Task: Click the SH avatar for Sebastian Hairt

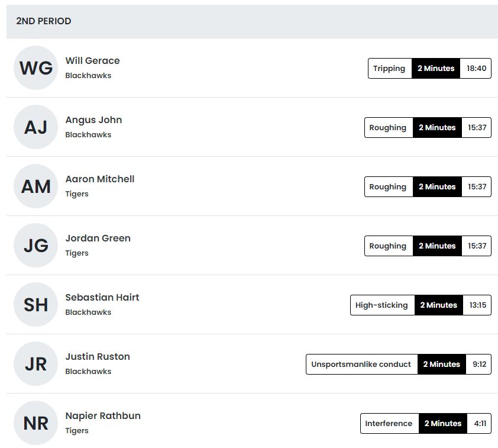Action: pos(36,304)
